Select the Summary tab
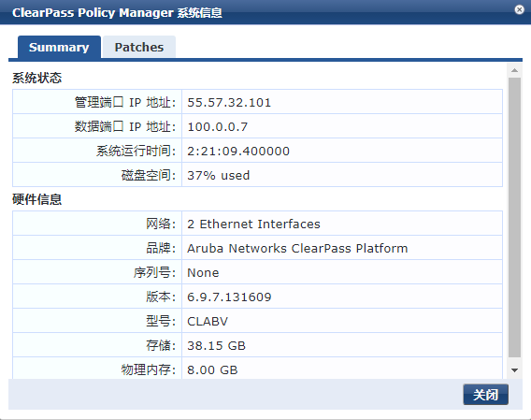 coord(59,47)
